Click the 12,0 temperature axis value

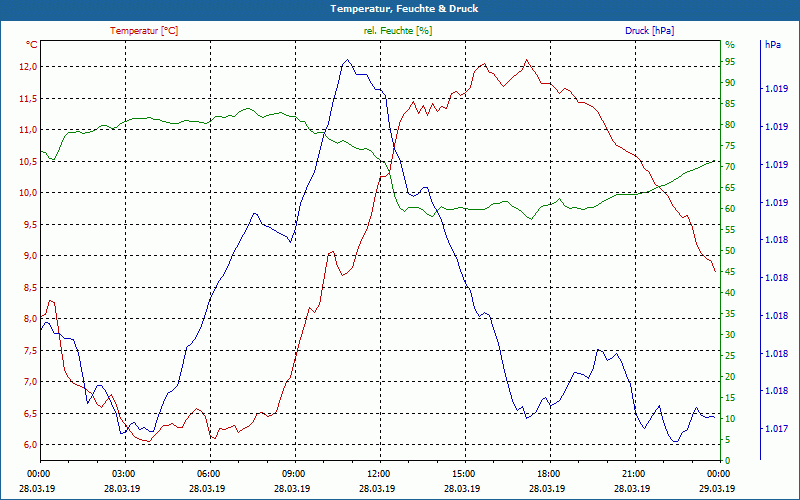coord(29,67)
